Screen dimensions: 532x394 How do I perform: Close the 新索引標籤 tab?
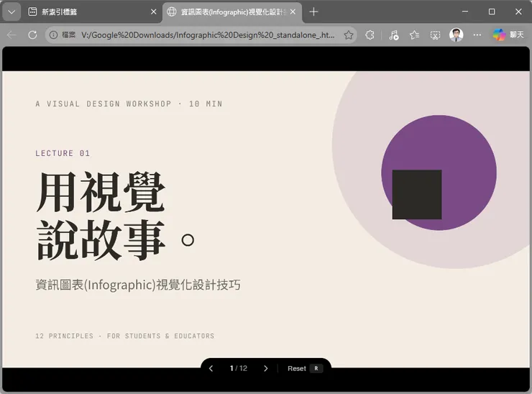(153, 12)
